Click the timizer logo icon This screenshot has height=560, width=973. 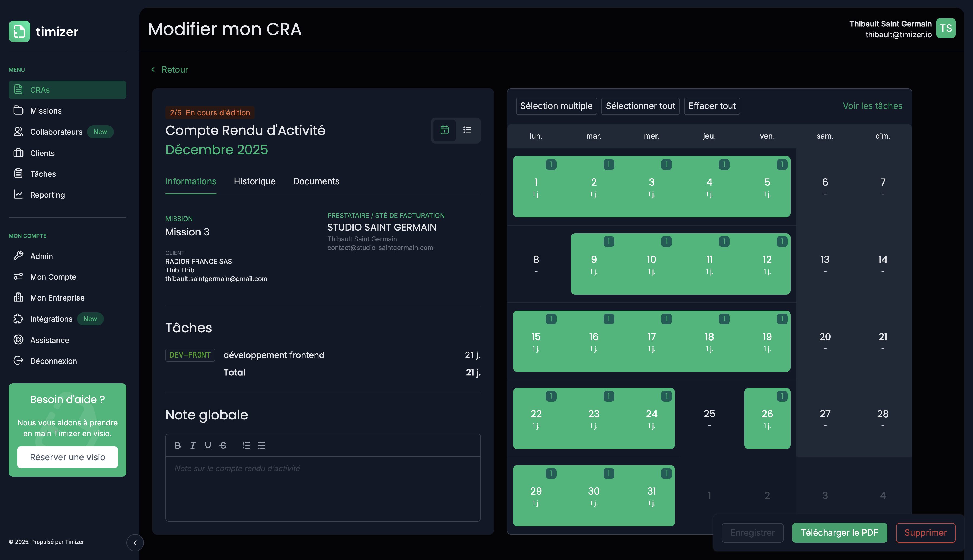(19, 31)
